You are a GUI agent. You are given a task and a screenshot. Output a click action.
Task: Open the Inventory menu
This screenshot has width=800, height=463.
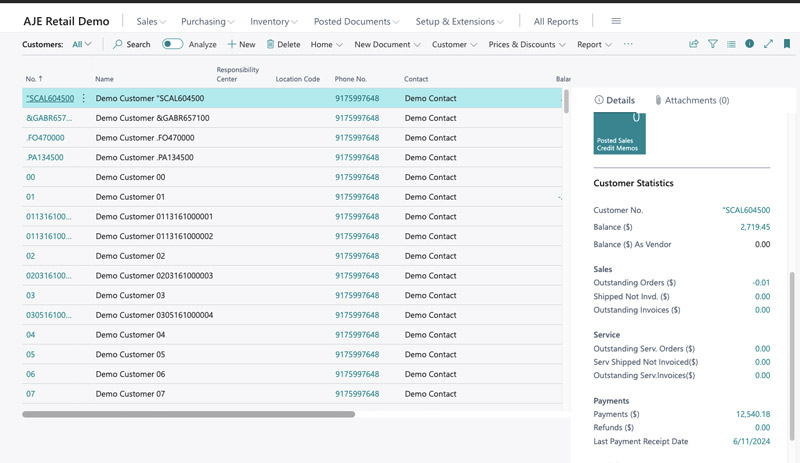[x=274, y=21]
